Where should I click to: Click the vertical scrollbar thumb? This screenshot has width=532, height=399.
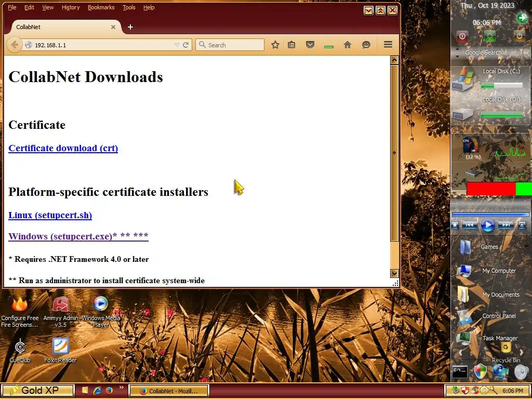(394, 153)
